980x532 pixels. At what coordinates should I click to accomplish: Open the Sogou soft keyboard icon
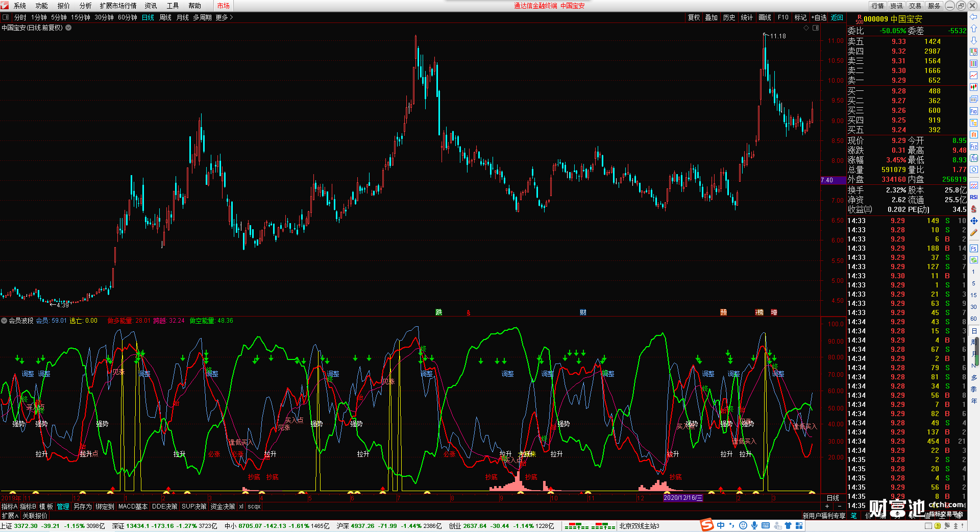click(x=765, y=525)
